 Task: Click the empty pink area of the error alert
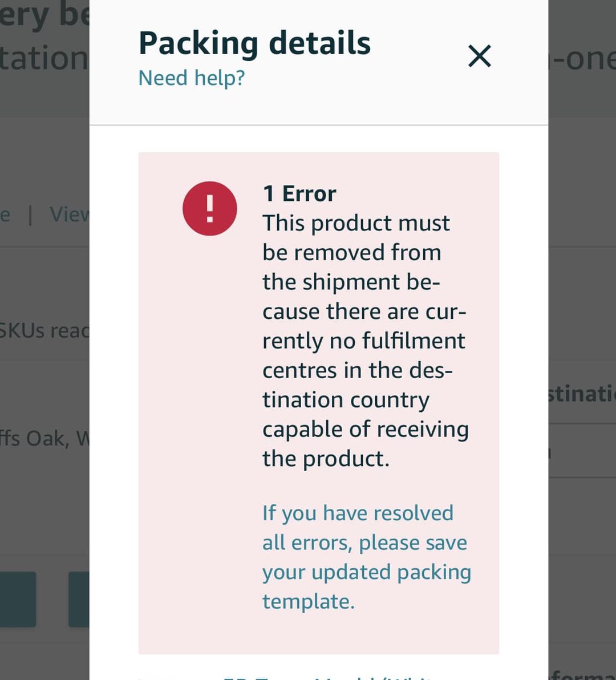tap(200, 434)
